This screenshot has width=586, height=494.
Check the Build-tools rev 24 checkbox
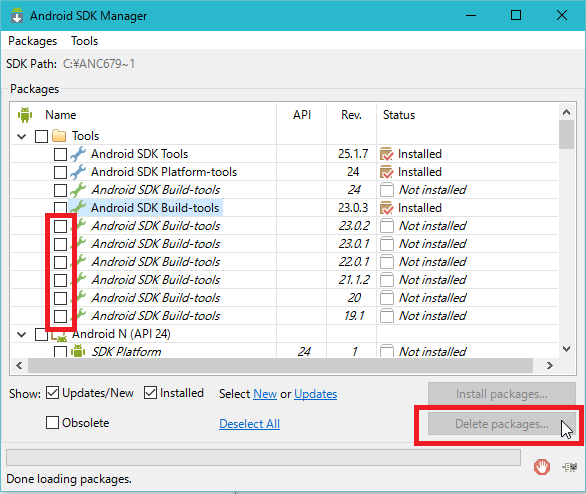pyautogui.click(x=60, y=190)
